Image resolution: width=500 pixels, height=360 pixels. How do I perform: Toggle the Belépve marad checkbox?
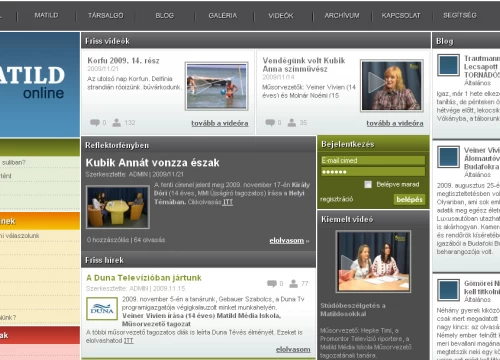368,184
